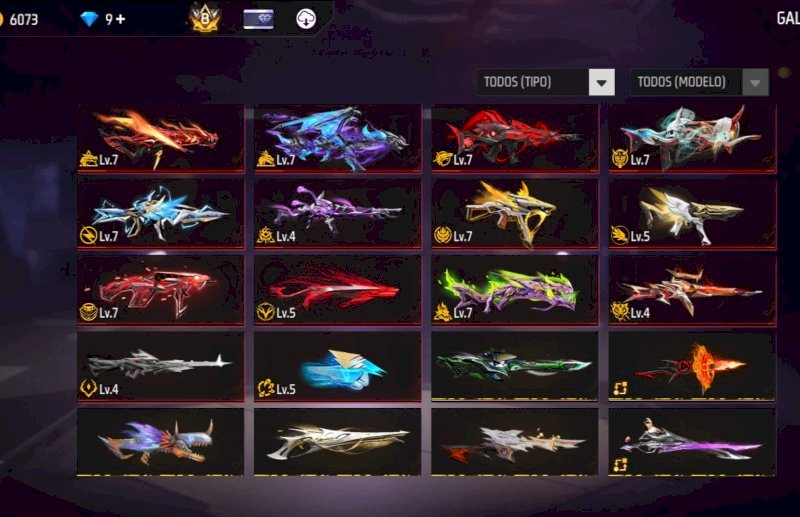800x517 pixels.
Task: Open the diamond voucher card icon
Action: coord(259,19)
